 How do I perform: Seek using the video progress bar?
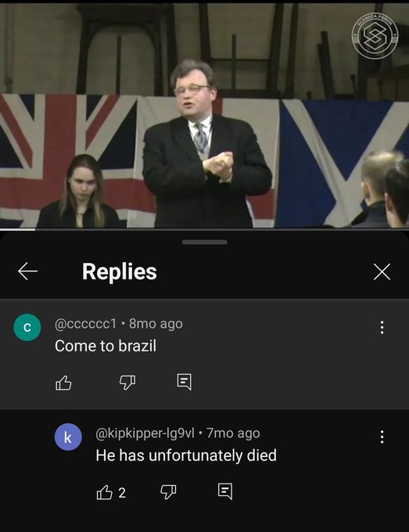pos(205,229)
